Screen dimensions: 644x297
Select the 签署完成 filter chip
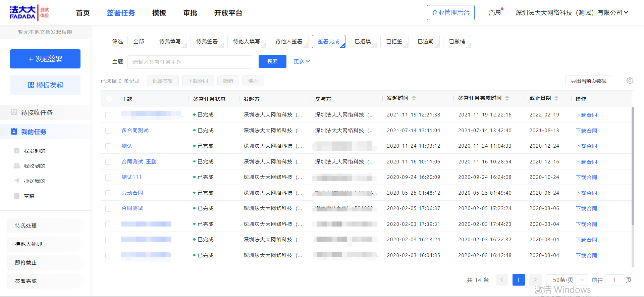point(328,42)
